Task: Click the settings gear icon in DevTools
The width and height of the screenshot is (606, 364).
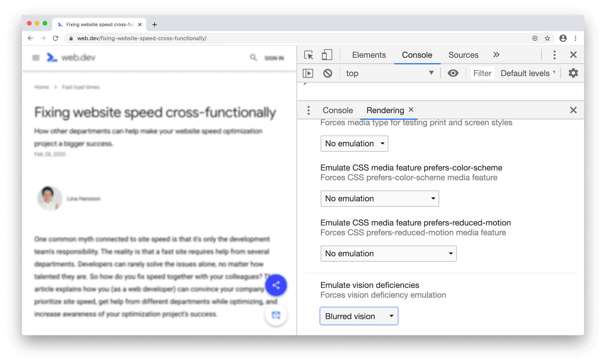Action: (x=573, y=73)
